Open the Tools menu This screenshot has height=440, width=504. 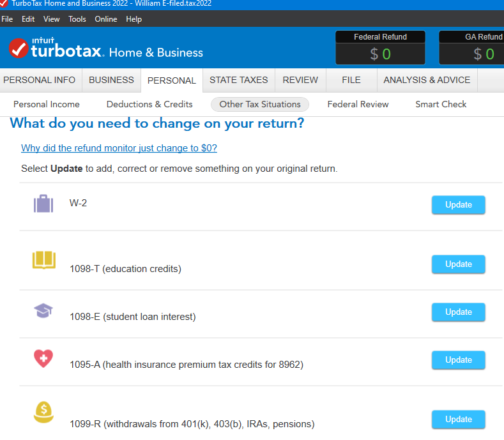tap(77, 19)
